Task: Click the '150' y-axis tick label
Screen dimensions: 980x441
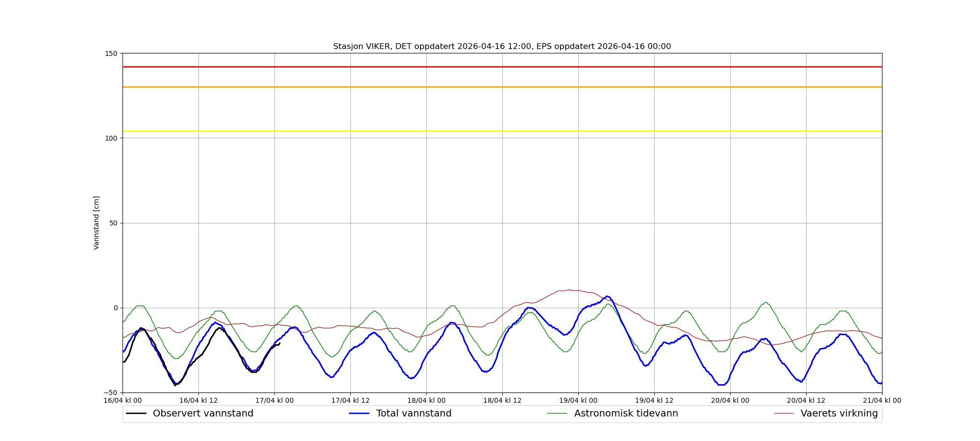Action: pos(112,53)
